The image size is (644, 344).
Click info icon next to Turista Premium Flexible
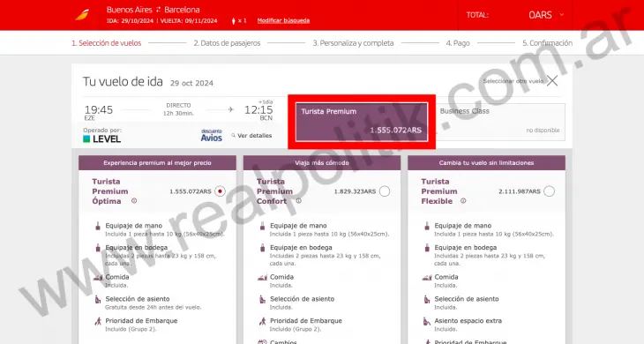(x=463, y=201)
